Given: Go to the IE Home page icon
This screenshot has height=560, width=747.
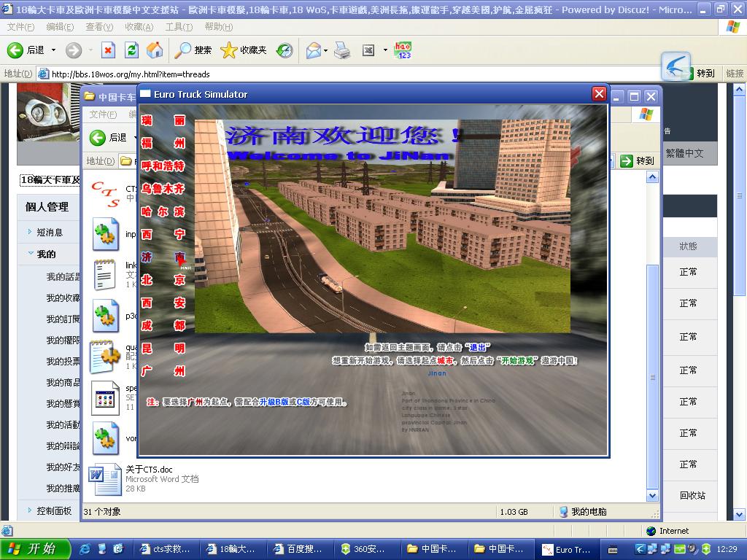Looking at the screenshot, I should [x=155, y=50].
